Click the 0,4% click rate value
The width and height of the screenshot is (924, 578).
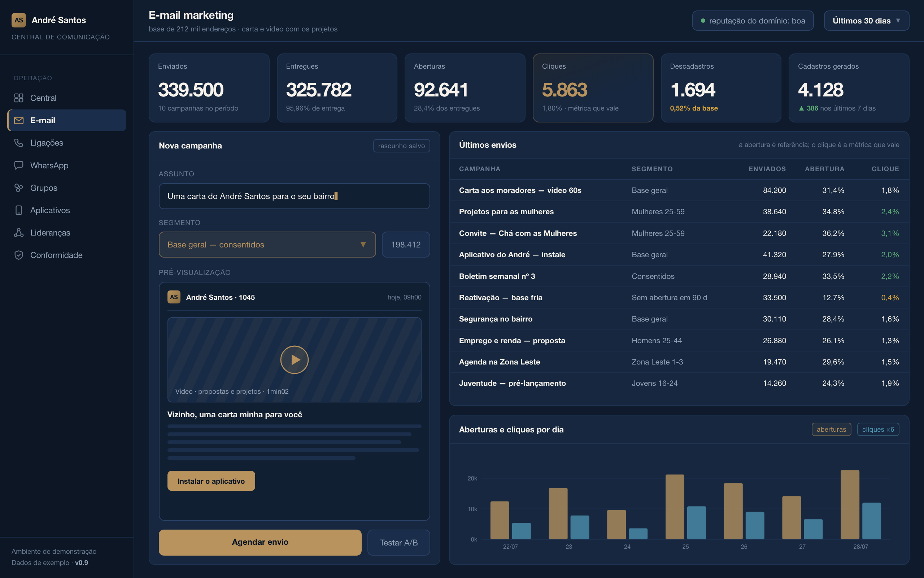tap(890, 297)
